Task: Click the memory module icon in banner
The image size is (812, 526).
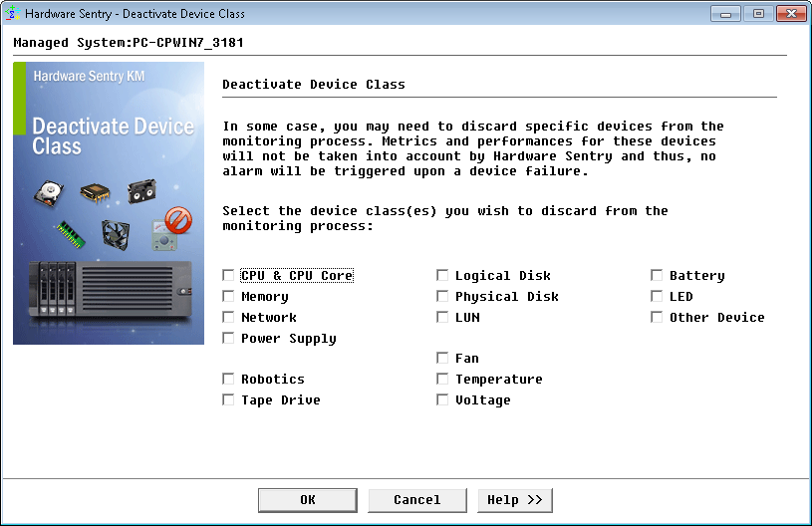Action: tap(71, 234)
